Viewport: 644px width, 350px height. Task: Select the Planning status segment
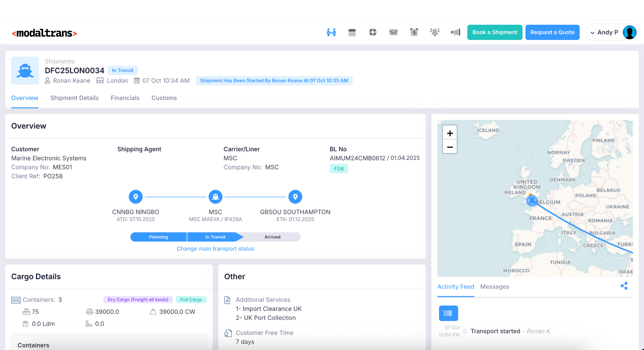click(x=158, y=237)
